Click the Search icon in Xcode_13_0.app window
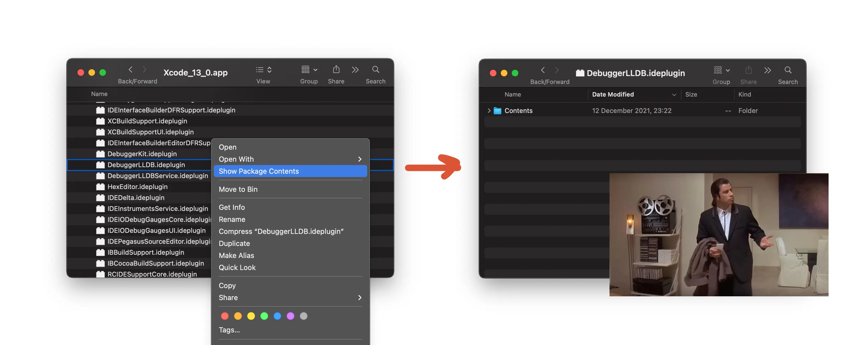Screen dimensions: 868x345 coord(375,70)
